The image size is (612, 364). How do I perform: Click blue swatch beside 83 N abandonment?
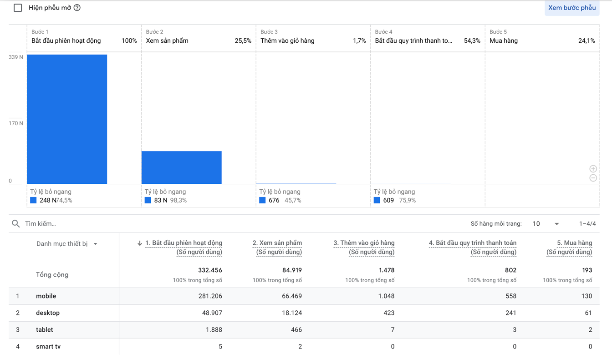tap(148, 200)
